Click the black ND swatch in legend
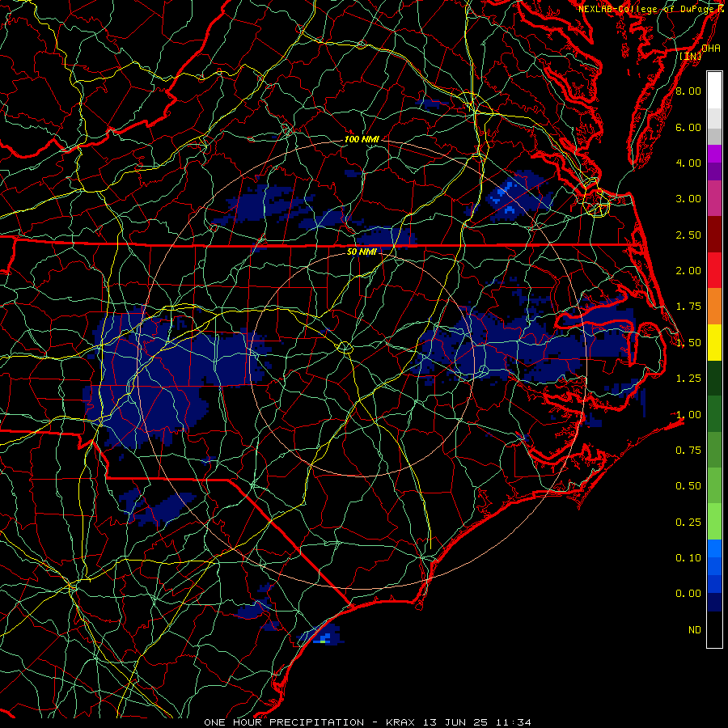728x728 pixels. click(x=714, y=629)
